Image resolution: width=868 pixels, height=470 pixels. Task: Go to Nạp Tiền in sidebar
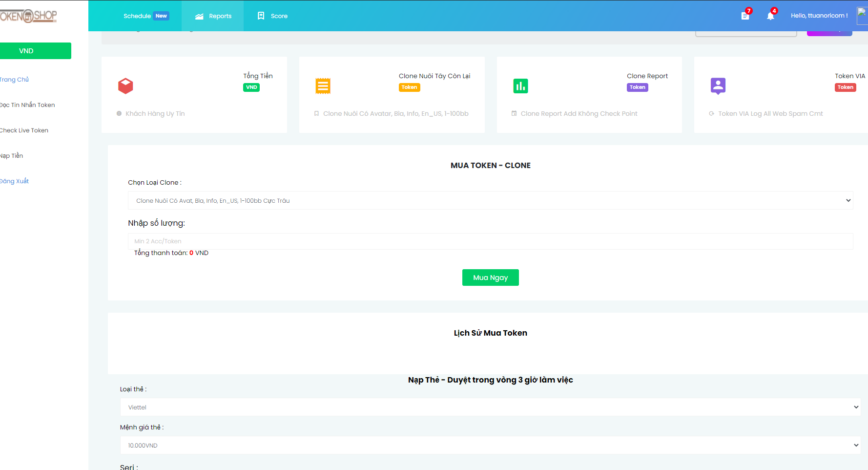tap(12, 156)
